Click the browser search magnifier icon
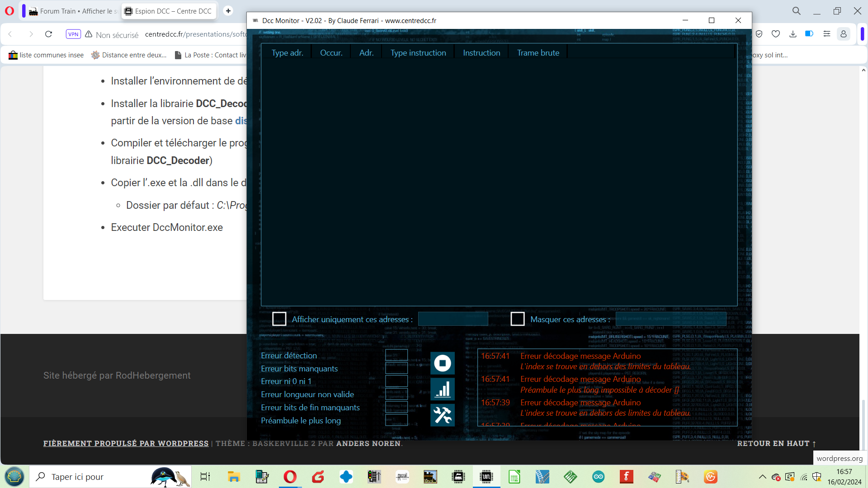The width and height of the screenshot is (868, 488). click(797, 11)
